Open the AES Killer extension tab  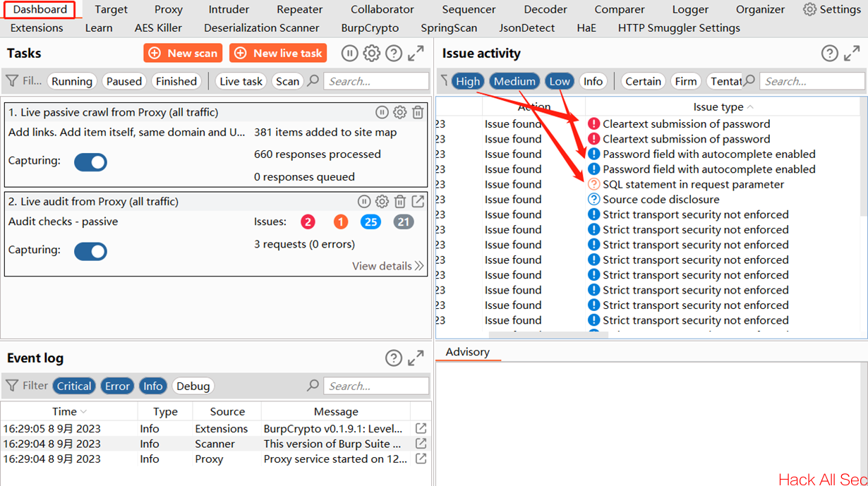point(158,28)
